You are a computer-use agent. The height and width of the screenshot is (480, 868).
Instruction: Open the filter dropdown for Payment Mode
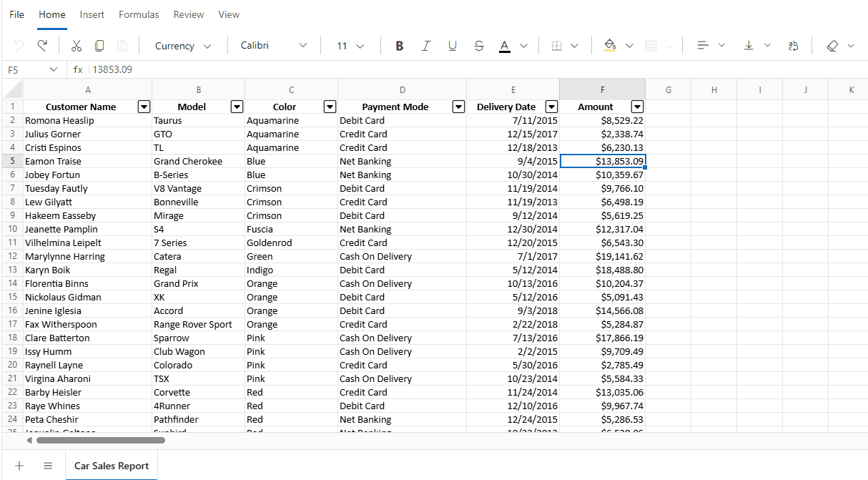tap(458, 106)
